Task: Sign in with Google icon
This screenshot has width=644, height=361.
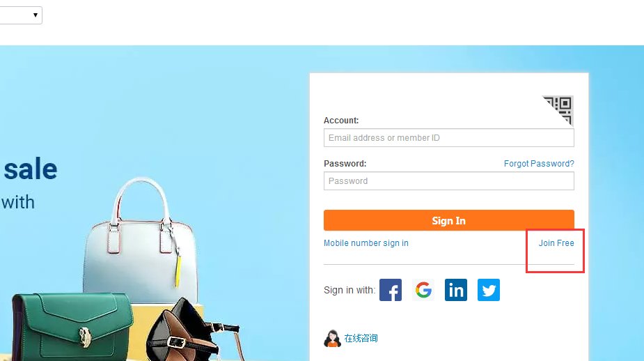Action: pos(423,290)
